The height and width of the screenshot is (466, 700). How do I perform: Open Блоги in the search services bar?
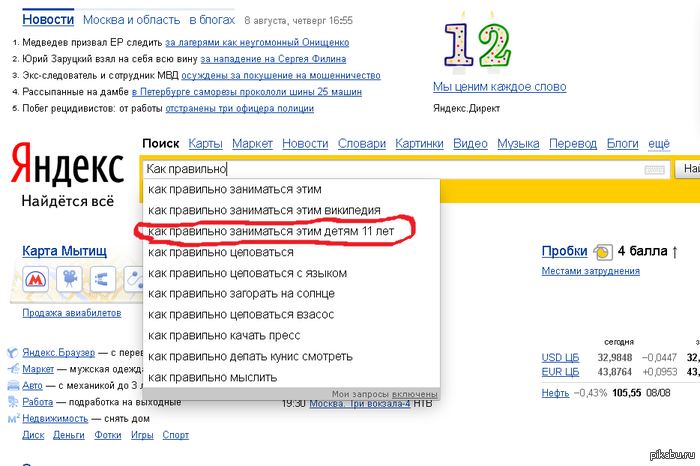click(x=622, y=144)
